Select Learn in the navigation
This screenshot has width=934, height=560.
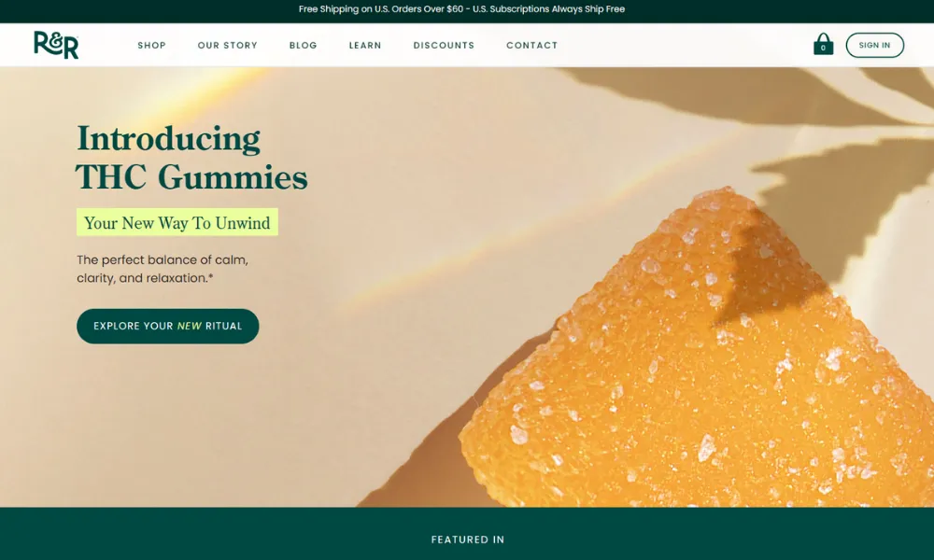365,45
